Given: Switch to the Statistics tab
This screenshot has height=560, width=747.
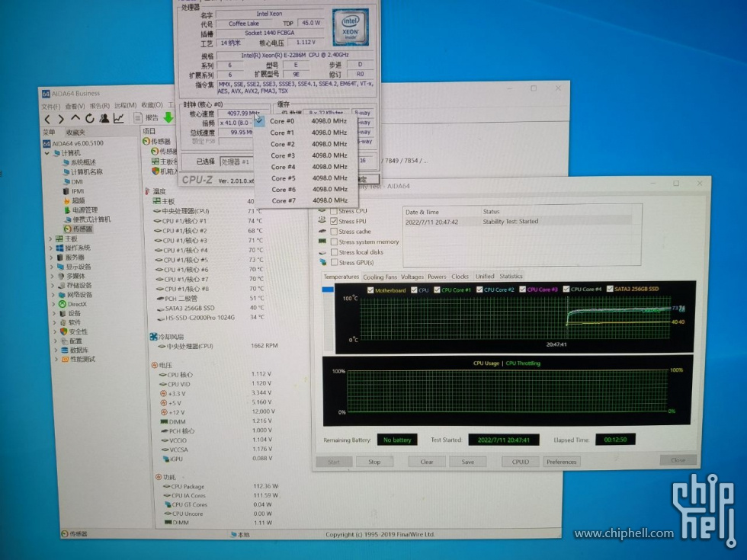Looking at the screenshot, I should pos(511,276).
